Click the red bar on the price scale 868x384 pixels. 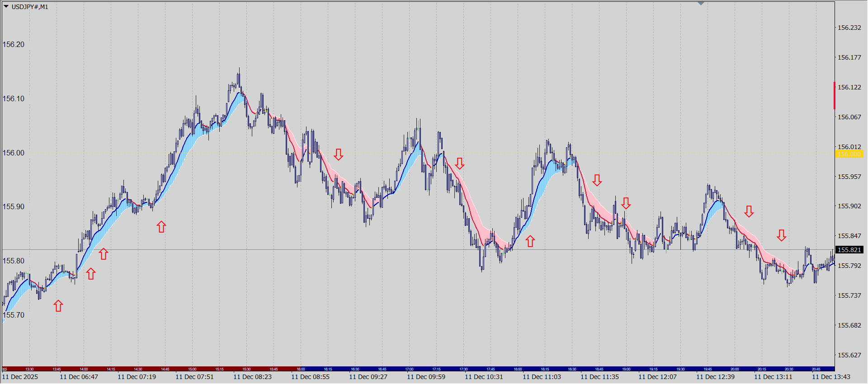pos(835,95)
